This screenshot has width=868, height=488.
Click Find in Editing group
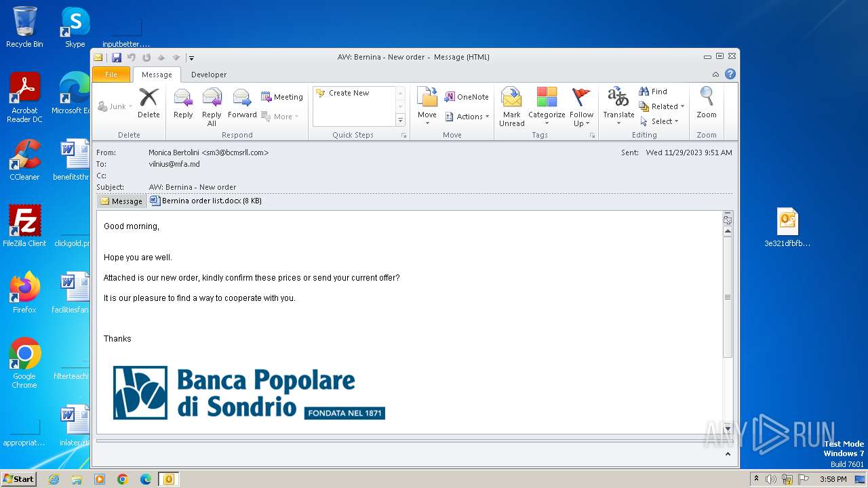[x=653, y=91]
